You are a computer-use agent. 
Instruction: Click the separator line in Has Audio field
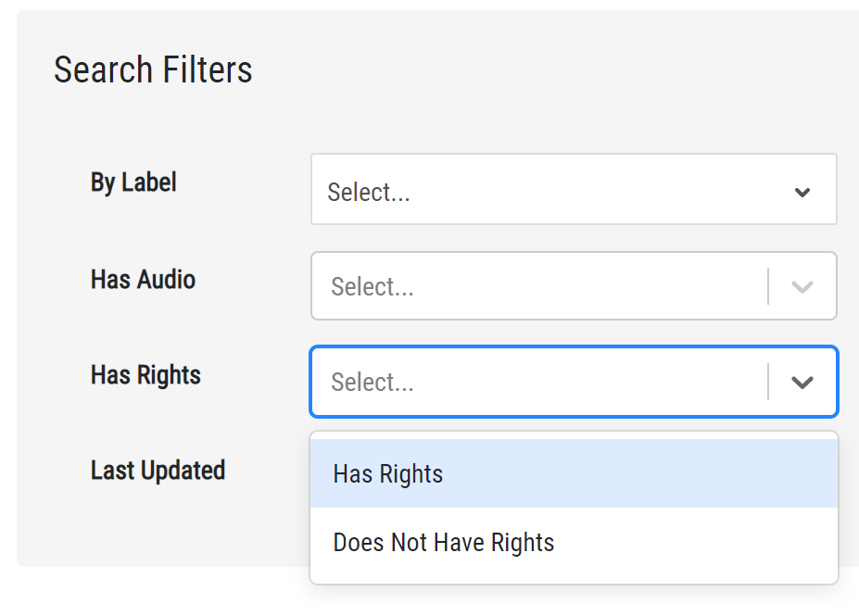(x=768, y=286)
